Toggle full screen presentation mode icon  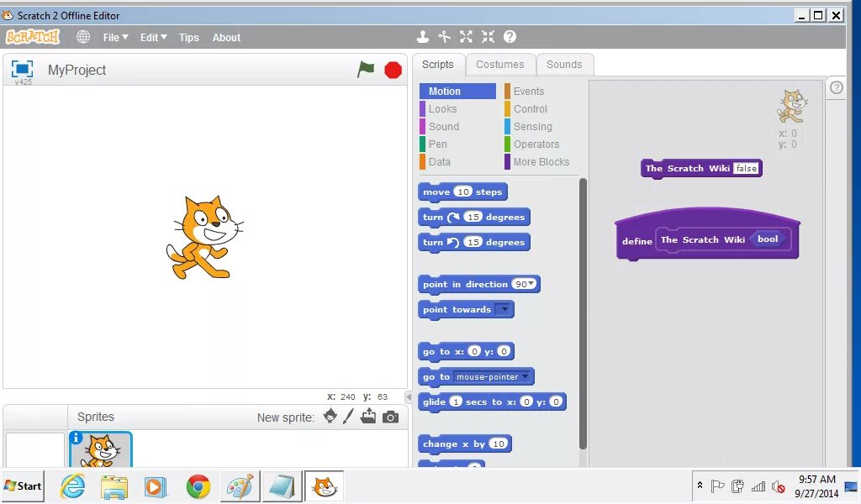coord(23,69)
